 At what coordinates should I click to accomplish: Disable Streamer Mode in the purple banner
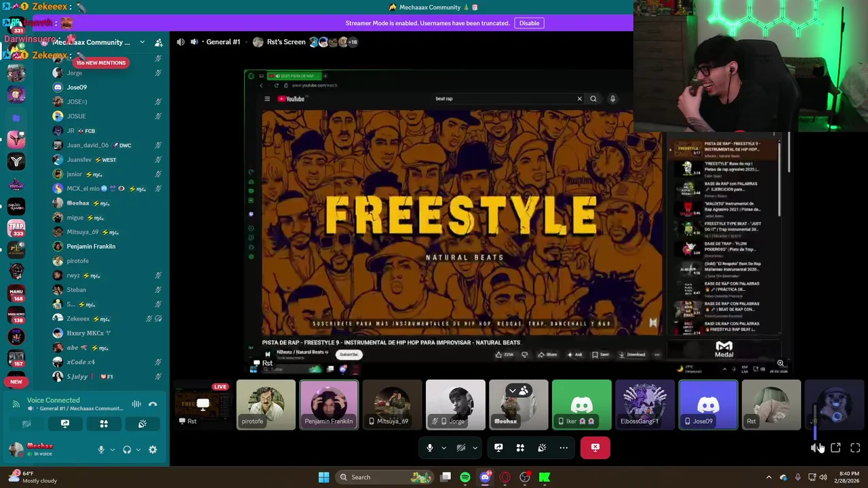[x=529, y=23]
